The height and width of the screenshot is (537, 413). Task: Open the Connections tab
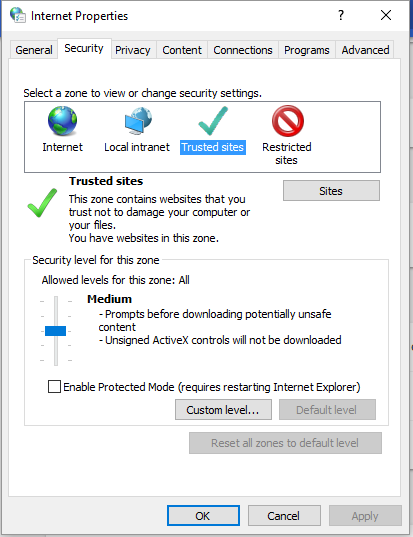(243, 50)
